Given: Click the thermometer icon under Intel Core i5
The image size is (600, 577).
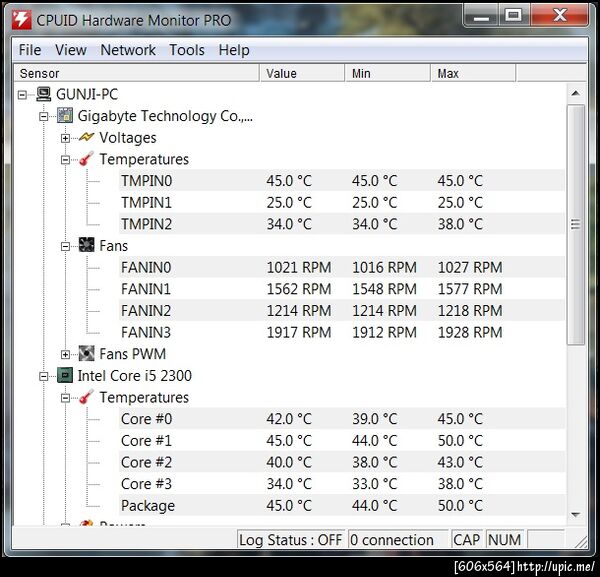Looking at the screenshot, I should click(86, 397).
